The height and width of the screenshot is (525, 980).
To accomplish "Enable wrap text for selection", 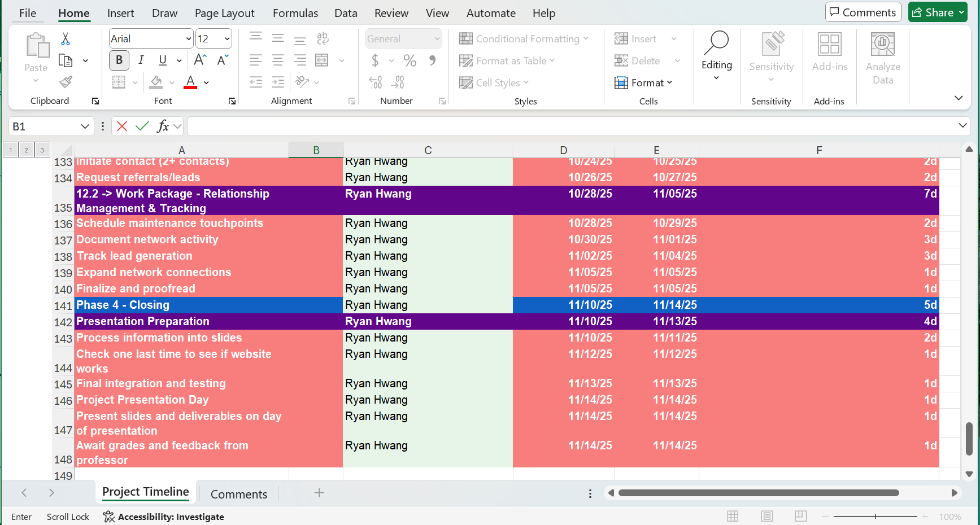I will coord(322,38).
